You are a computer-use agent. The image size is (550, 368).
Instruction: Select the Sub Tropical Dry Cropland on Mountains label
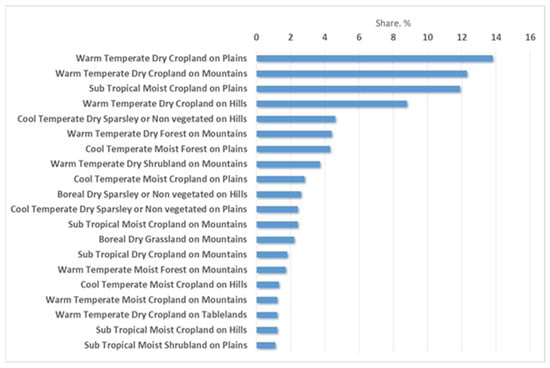(x=162, y=254)
